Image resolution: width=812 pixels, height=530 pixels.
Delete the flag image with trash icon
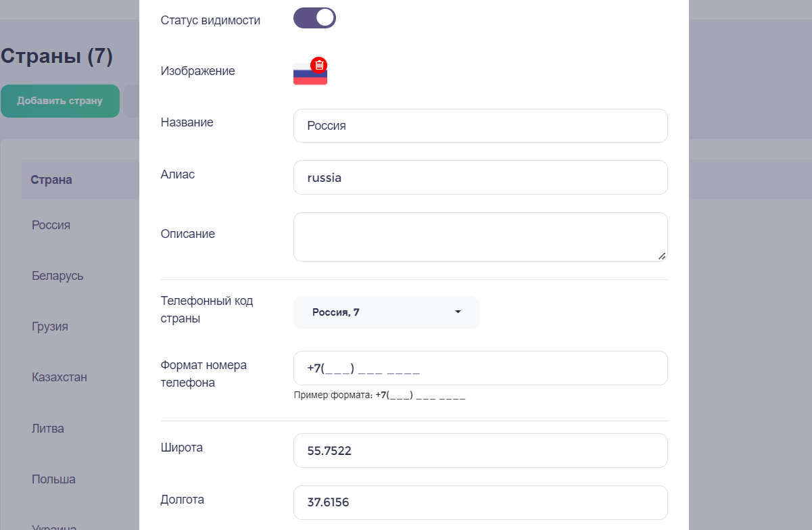(319, 65)
